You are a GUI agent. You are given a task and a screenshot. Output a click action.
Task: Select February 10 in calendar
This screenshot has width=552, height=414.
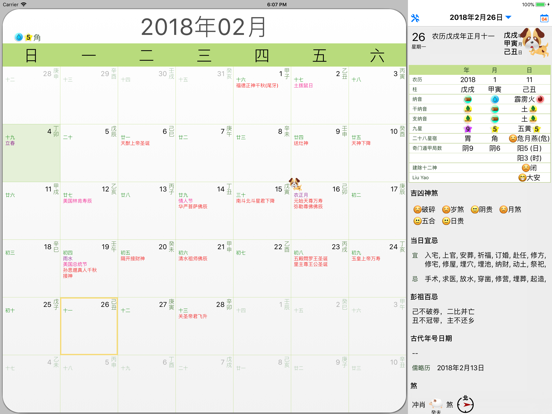coord(377,153)
